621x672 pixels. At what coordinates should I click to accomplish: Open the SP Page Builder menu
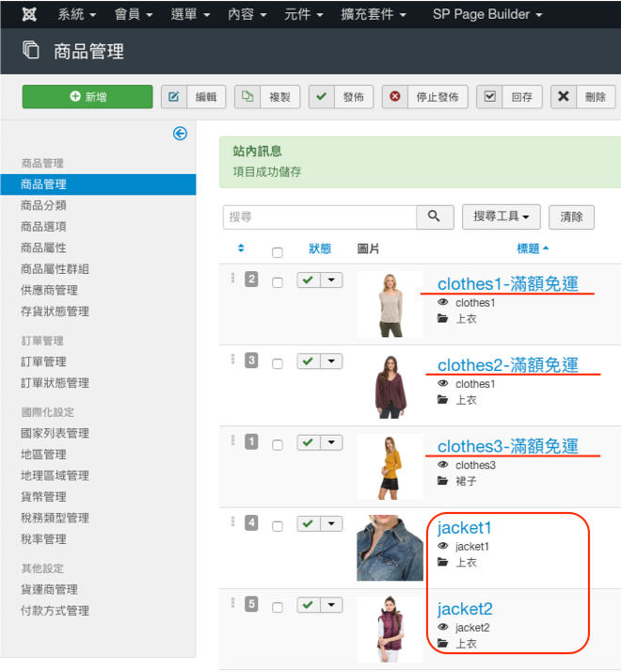click(487, 15)
